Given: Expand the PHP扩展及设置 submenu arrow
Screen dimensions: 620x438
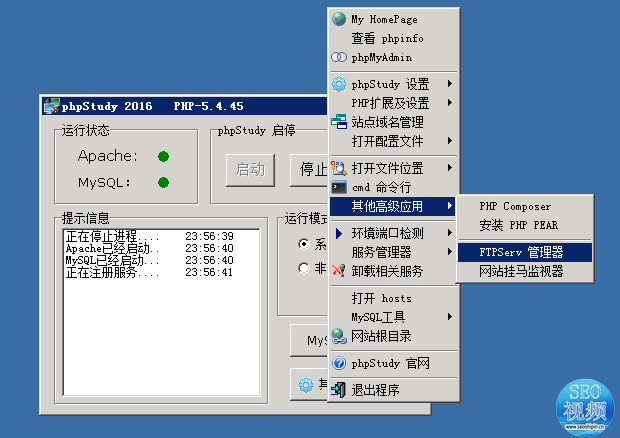Looking at the screenshot, I should click(x=450, y=103).
